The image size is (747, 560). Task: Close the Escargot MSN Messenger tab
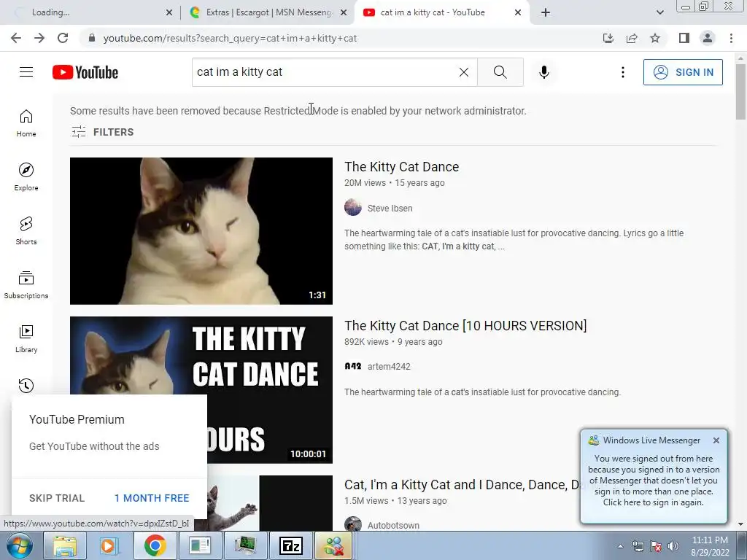point(344,13)
